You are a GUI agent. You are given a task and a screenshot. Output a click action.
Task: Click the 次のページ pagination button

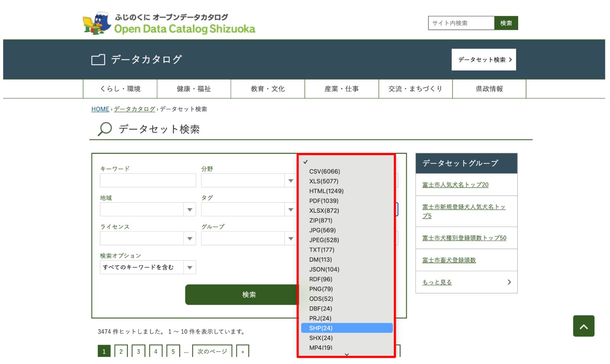[x=212, y=351]
